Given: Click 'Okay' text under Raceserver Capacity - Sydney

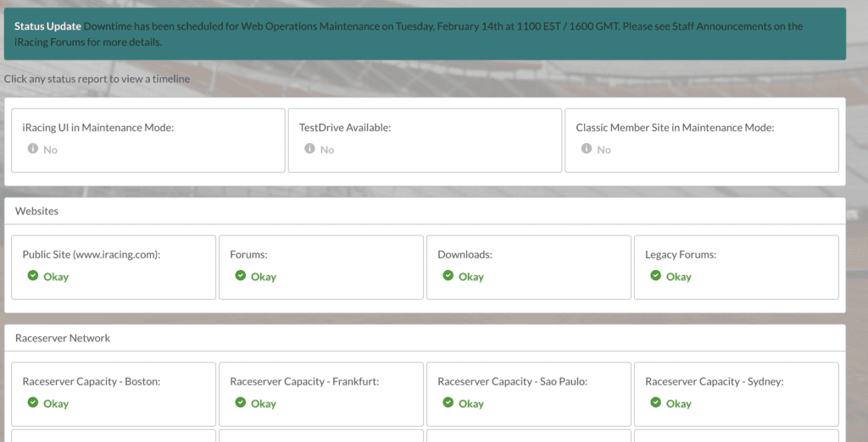Looking at the screenshot, I should coord(679,404).
